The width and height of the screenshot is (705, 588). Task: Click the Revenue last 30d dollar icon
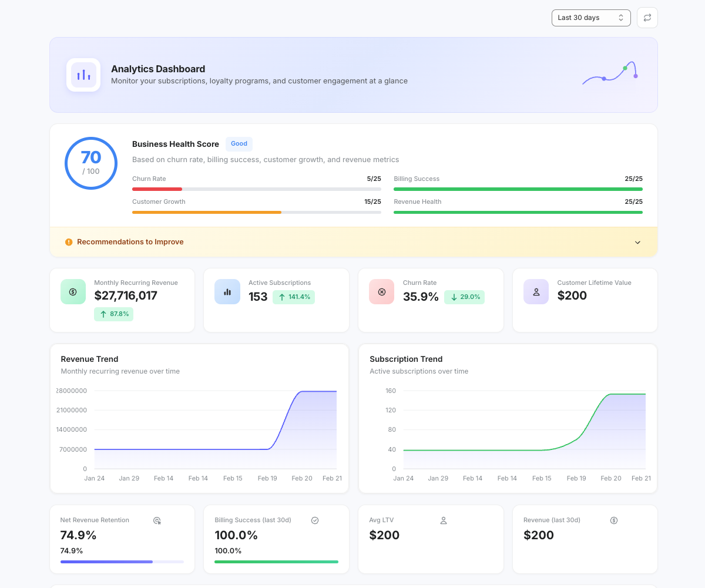point(614,520)
